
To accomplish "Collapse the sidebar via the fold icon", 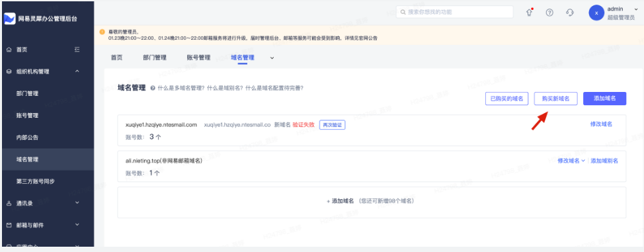I will click(77, 50).
